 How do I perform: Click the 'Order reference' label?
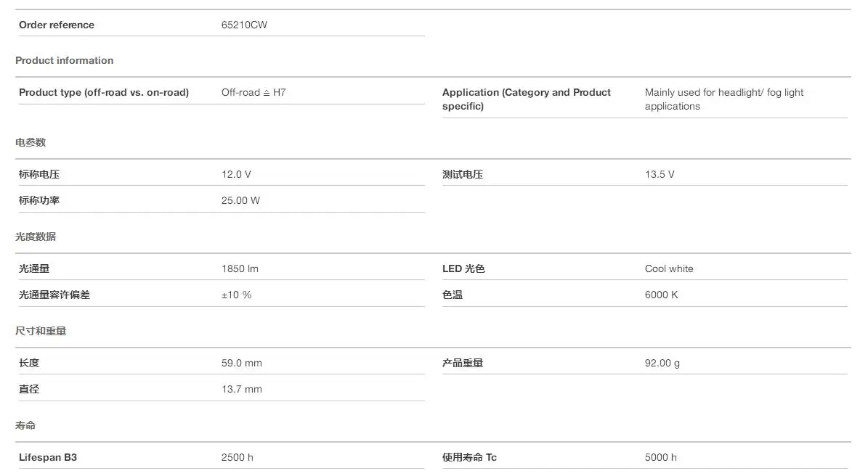[57, 25]
